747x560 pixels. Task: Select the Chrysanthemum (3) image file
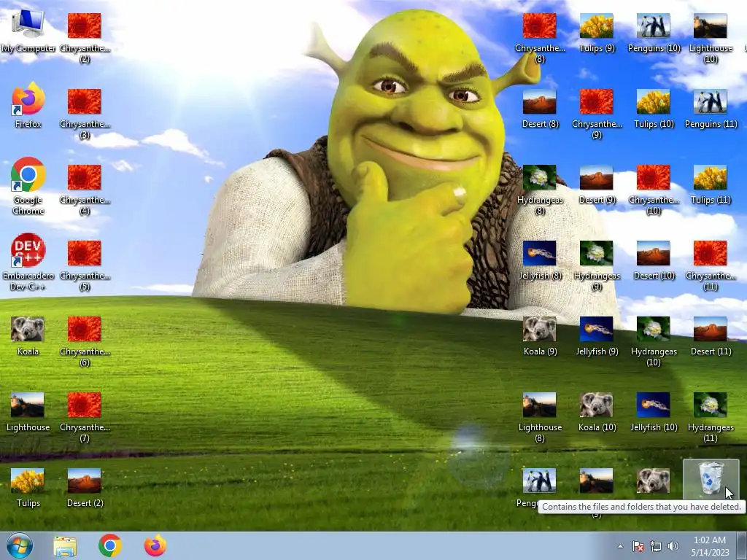[x=85, y=114]
